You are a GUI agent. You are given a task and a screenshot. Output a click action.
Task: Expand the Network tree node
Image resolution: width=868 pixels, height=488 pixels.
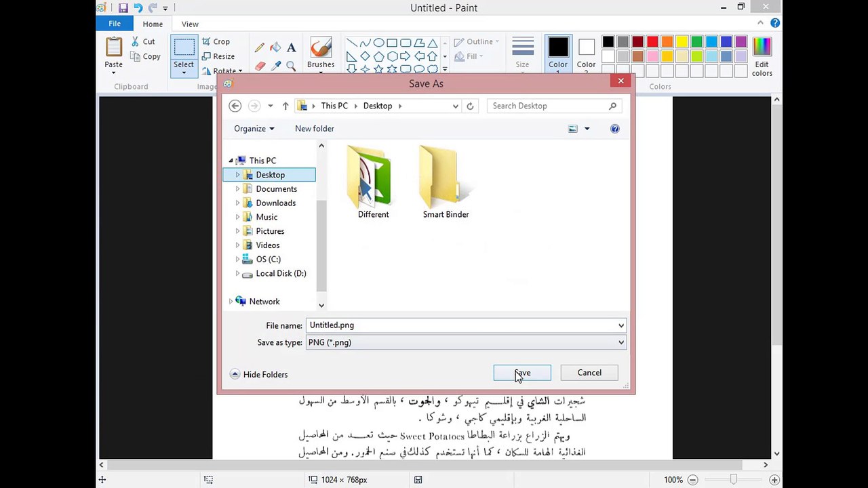pyautogui.click(x=231, y=302)
